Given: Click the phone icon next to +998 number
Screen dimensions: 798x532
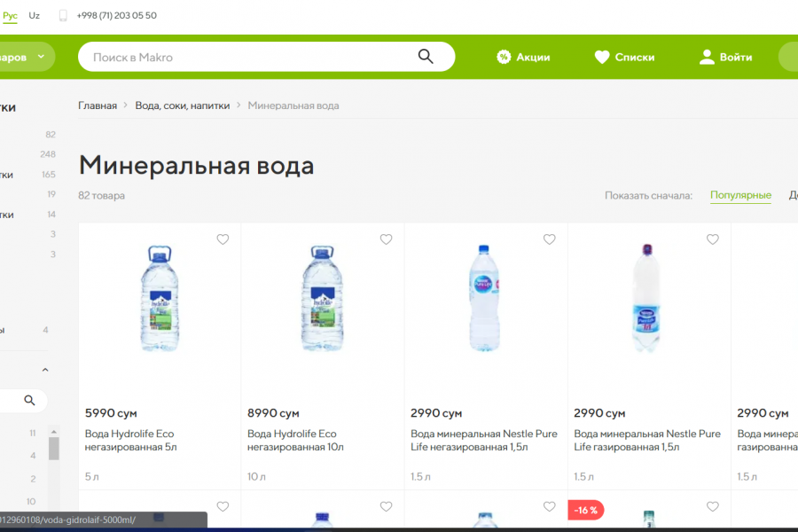Looking at the screenshot, I should point(63,15).
